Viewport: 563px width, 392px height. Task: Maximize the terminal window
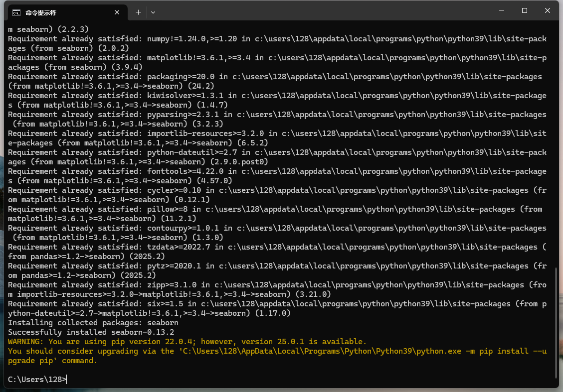pyautogui.click(x=525, y=10)
